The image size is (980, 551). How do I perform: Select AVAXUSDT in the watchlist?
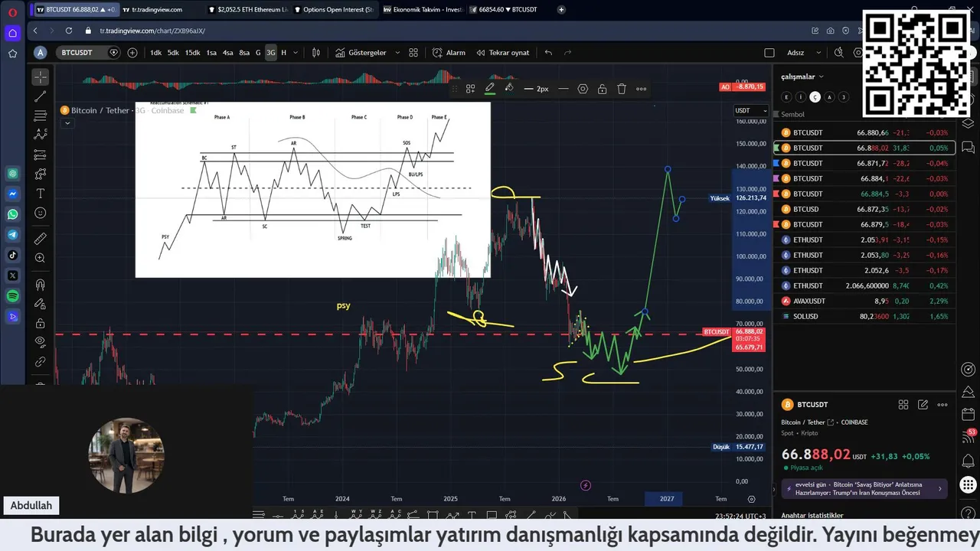point(864,301)
